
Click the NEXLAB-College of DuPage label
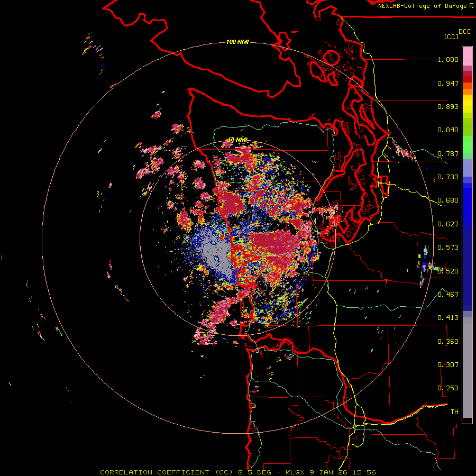pyautogui.click(x=422, y=6)
